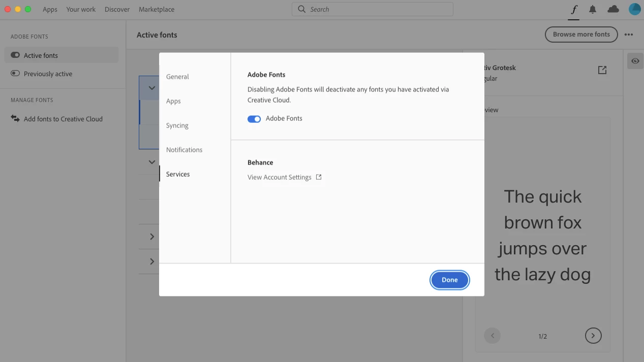Go to Discover in top navigation
The width and height of the screenshot is (644, 362).
[x=117, y=9]
